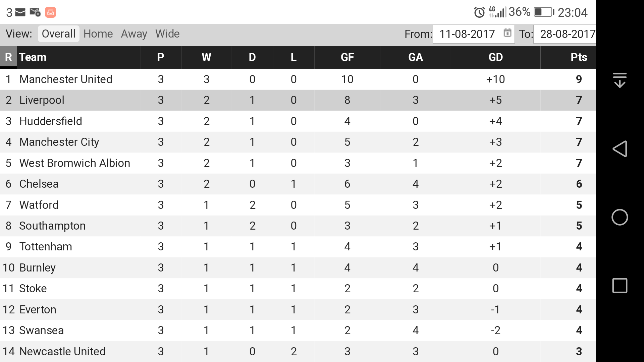Sort table by the Pts column header
The height and width of the screenshot is (362, 644).
pos(579,57)
